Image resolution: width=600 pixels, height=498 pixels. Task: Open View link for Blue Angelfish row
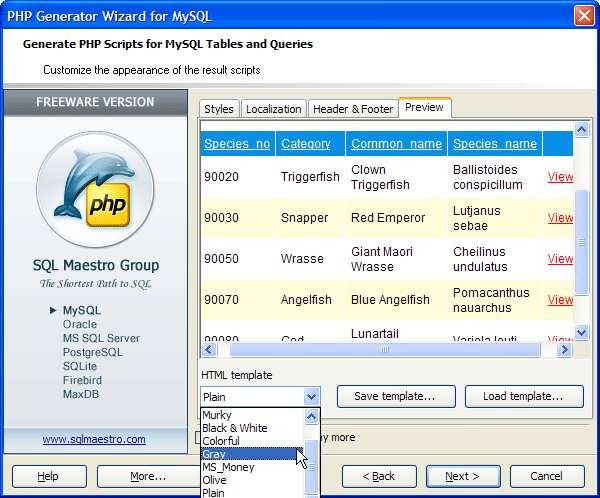pos(560,300)
